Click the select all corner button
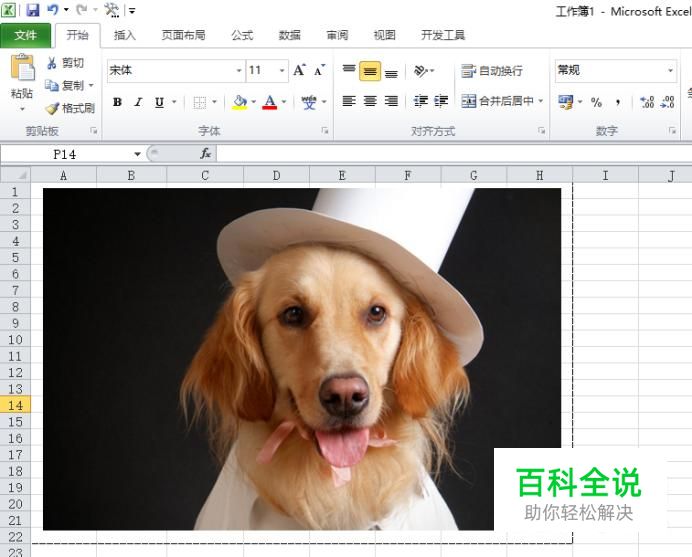Viewport: 692px width, 557px height. point(15,175)
